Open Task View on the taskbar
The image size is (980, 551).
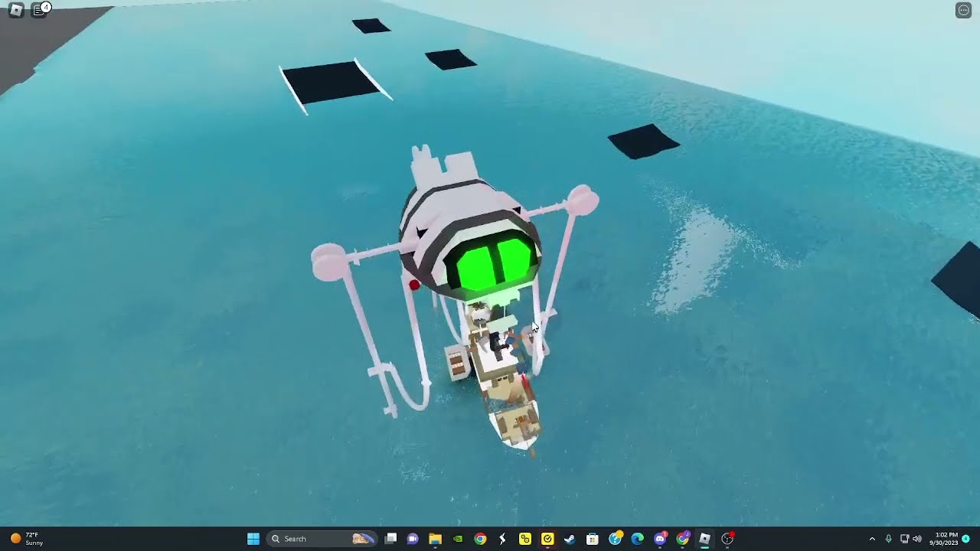390,539
